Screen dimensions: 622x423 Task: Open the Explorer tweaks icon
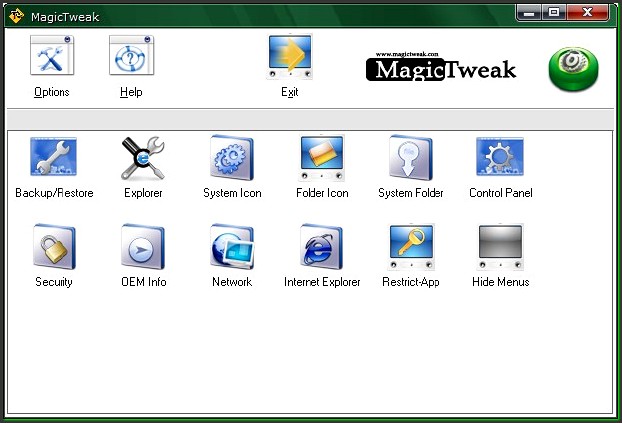pos(143,158)
